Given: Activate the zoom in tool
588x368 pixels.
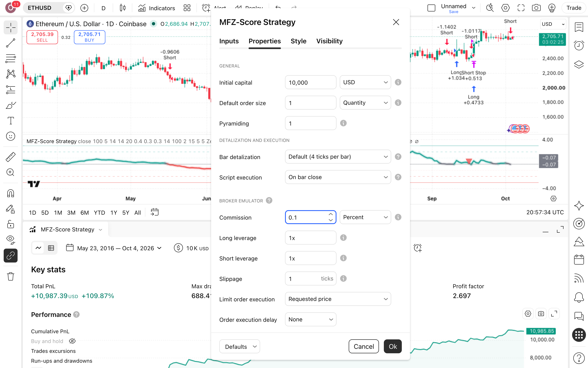Looking at the screenshot, I should pyautogui.click(x=10, y=172).
